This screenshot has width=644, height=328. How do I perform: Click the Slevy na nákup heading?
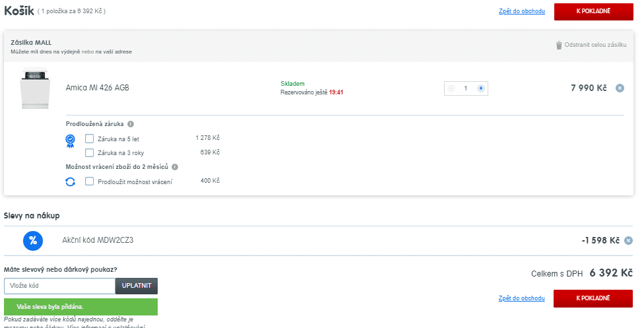click(32, 215)
